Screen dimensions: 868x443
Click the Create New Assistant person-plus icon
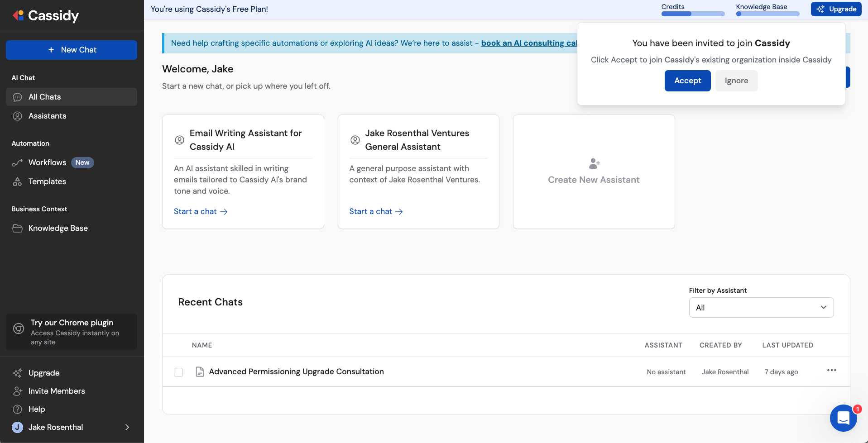(594, 164)
